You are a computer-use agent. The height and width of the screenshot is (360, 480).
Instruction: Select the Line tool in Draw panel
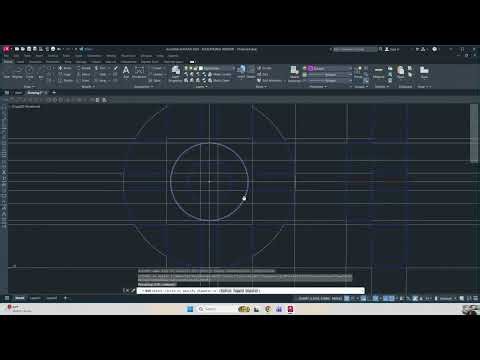click(x=7, y=72)
